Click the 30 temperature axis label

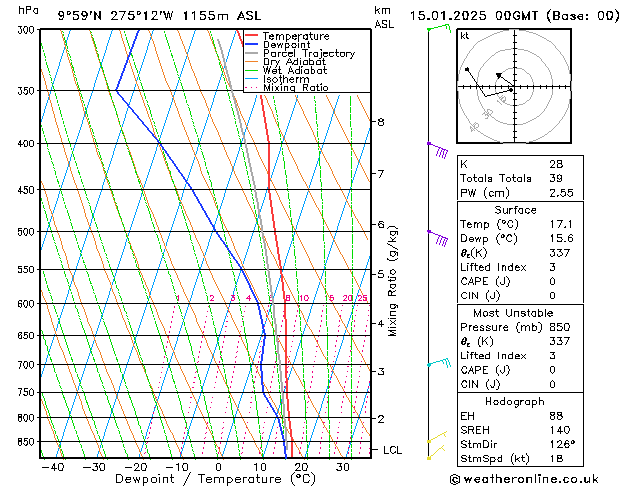pos(343,467)
